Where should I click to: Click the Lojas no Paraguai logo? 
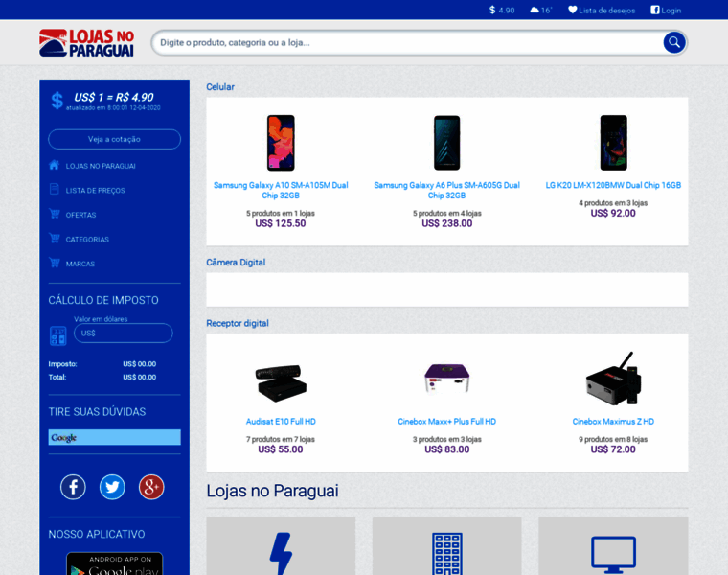[x=87, y=43]
